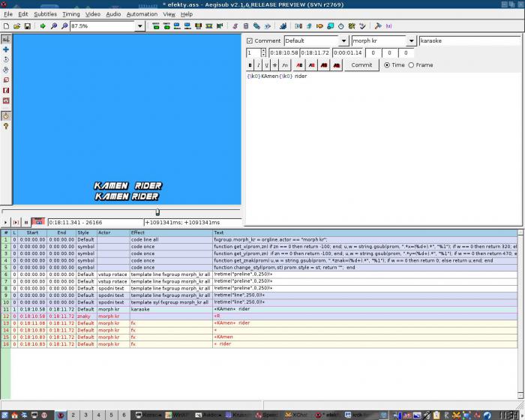Click the video seek slider handle
Viewport: 525px width, 420px height.
point(157,212)
